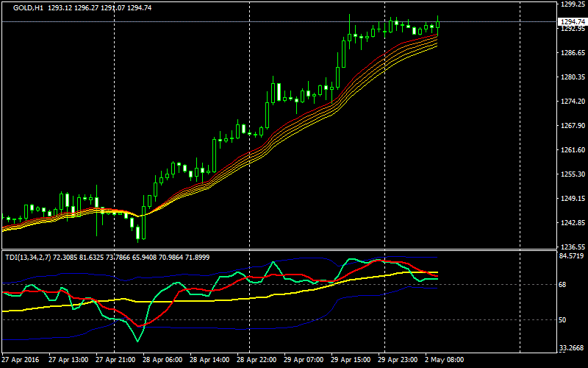
Task: Click the 50 level label on TDI scale
Action: coord(562,320)
